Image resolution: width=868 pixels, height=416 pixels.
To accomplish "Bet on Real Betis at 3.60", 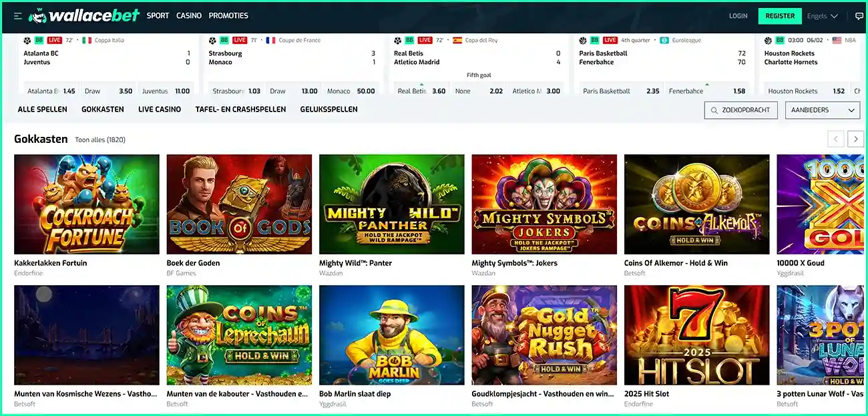I will tap(422, 89).
